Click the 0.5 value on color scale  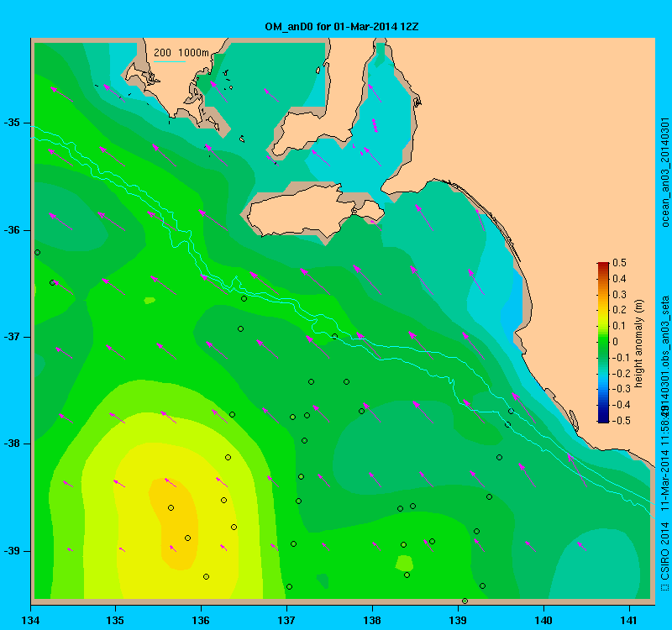pos(619,263)
